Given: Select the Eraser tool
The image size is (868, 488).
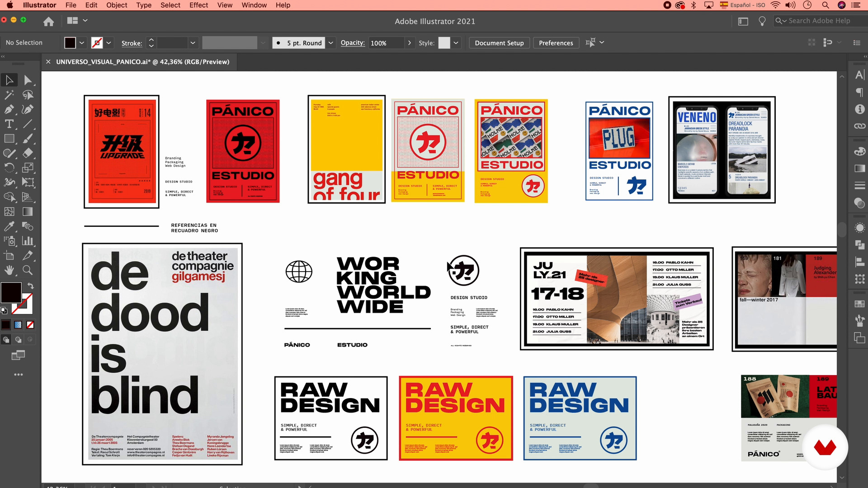Looking at the screenshot, I should pos(28,153).
